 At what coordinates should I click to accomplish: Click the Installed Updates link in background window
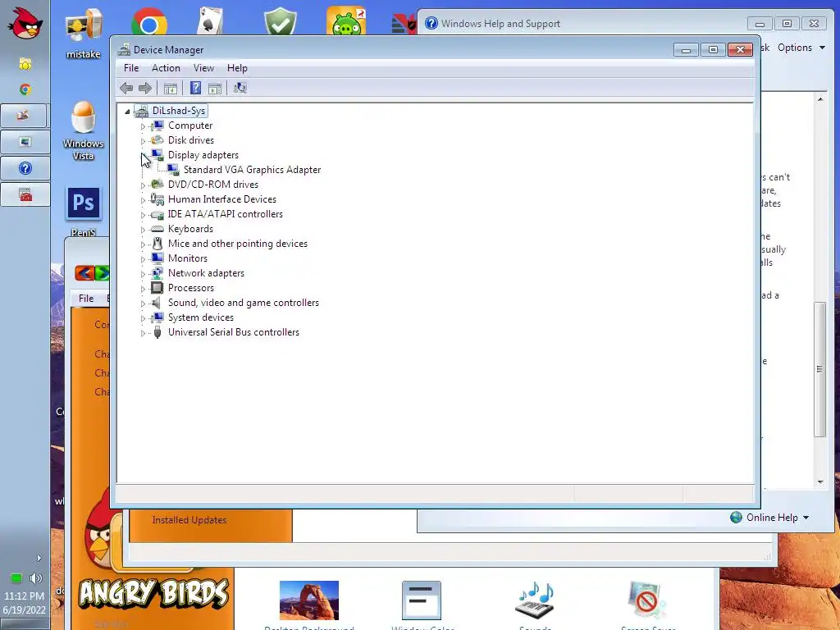tap(189, 520)
